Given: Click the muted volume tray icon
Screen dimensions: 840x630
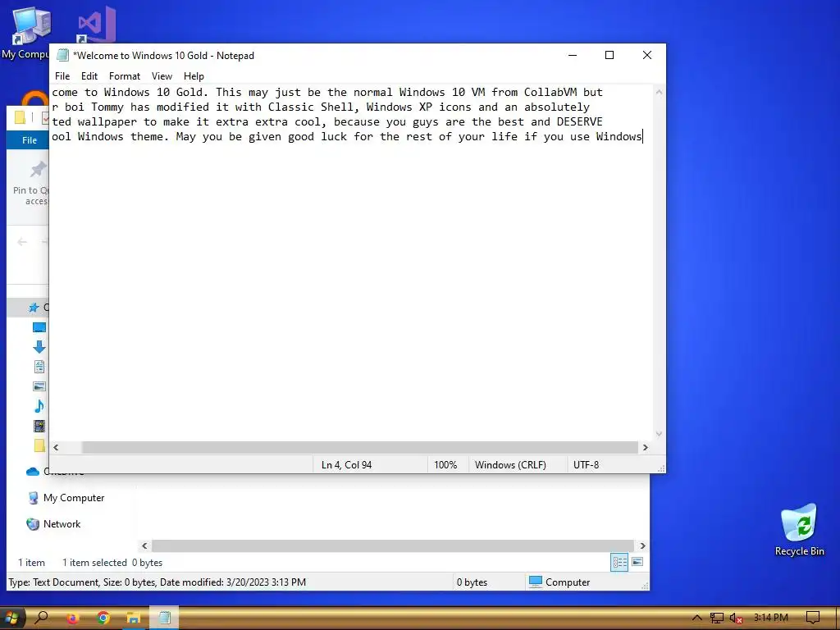Looking at the screenshot, I should [736, 619].
